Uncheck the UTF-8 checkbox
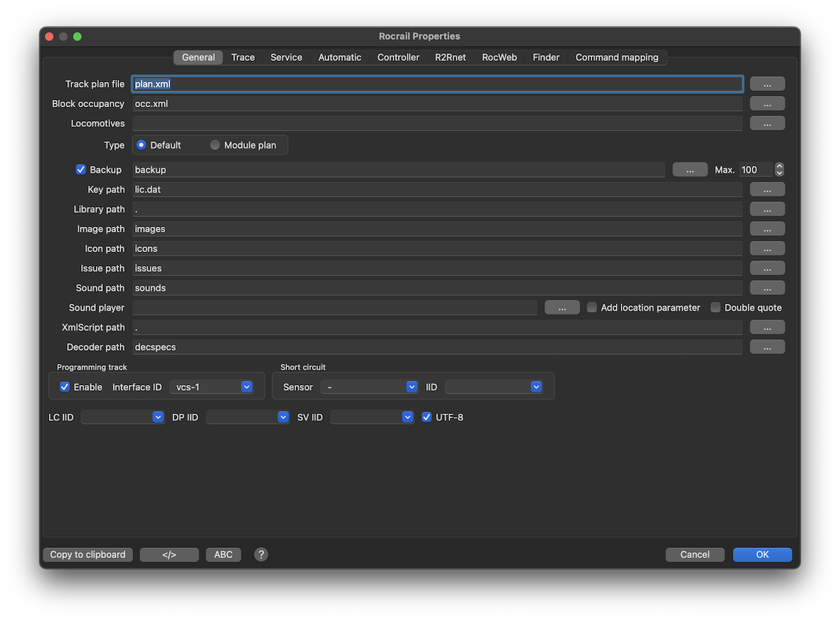 (427, 417)
